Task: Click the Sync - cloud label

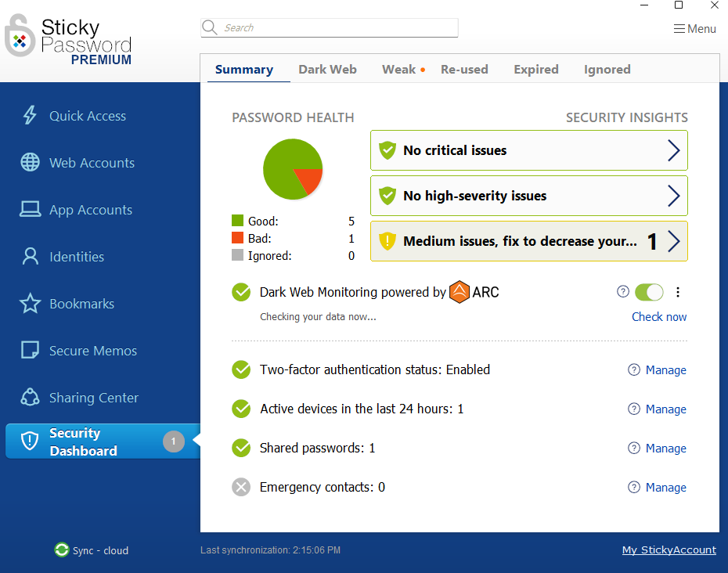Action: pos(100,550)
